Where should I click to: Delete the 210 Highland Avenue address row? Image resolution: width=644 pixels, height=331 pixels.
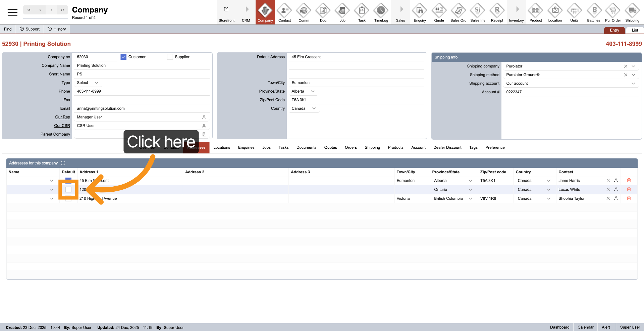pos(629,198)
